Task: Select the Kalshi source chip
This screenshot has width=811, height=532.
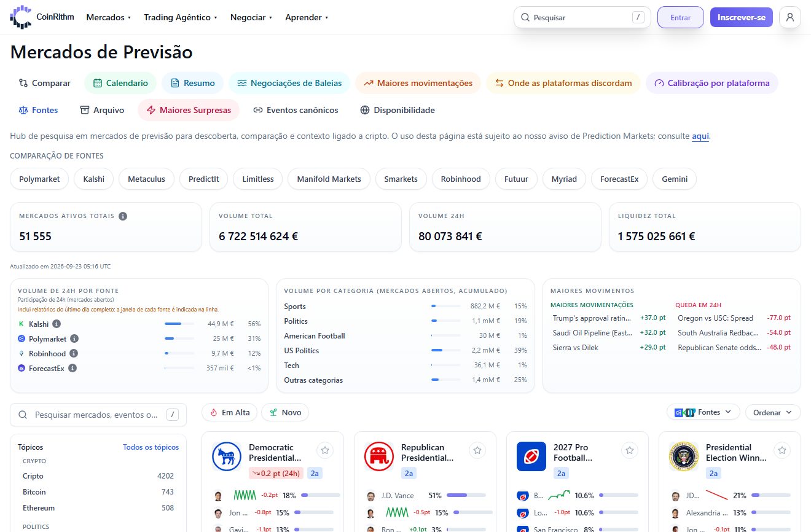Action: click(x=94, y=179)
